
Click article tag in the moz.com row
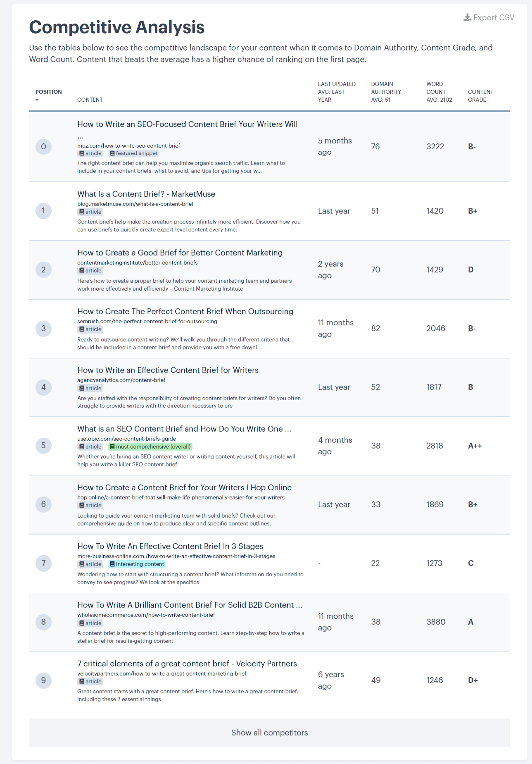(90, 153)
